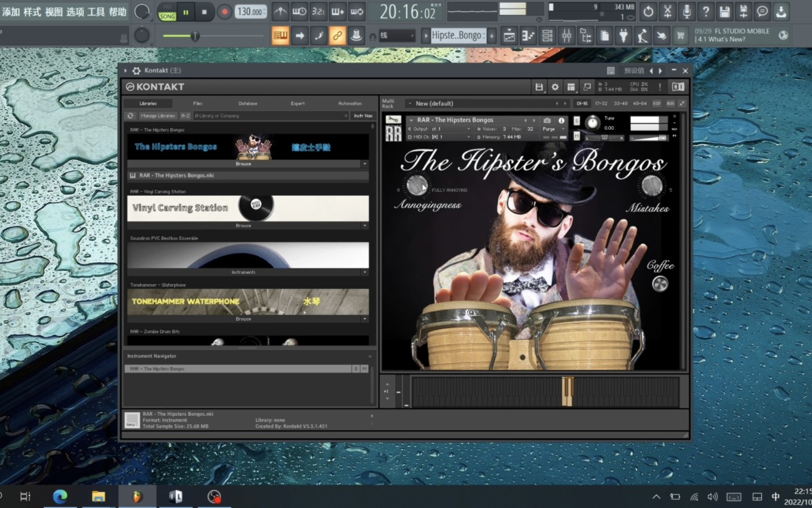
Task: Click the Manage Libraries button
Action: tap(158, 116)
